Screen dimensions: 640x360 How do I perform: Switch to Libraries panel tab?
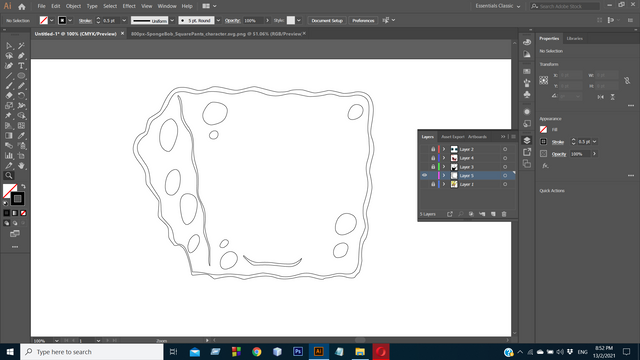575,38
